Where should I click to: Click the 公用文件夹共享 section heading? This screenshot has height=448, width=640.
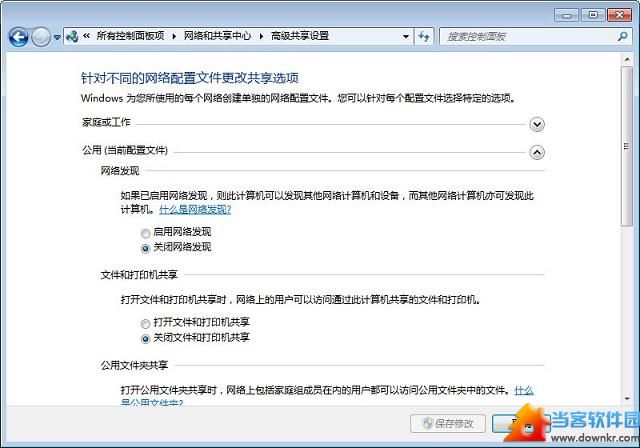click(x=134, y=365)
